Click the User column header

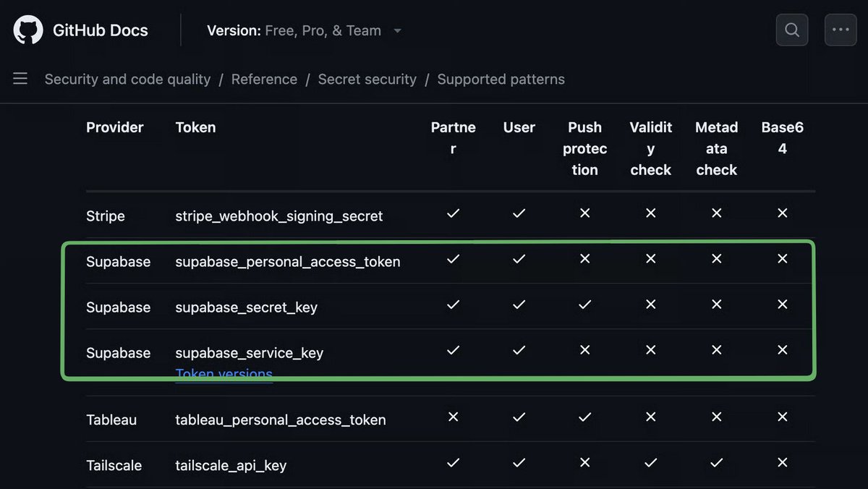[519, 127]
